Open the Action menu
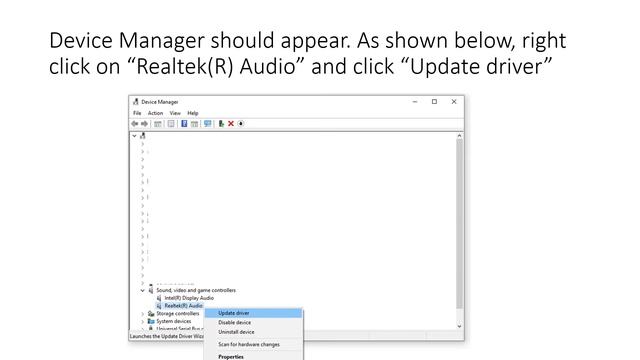 tap(155, 113)
